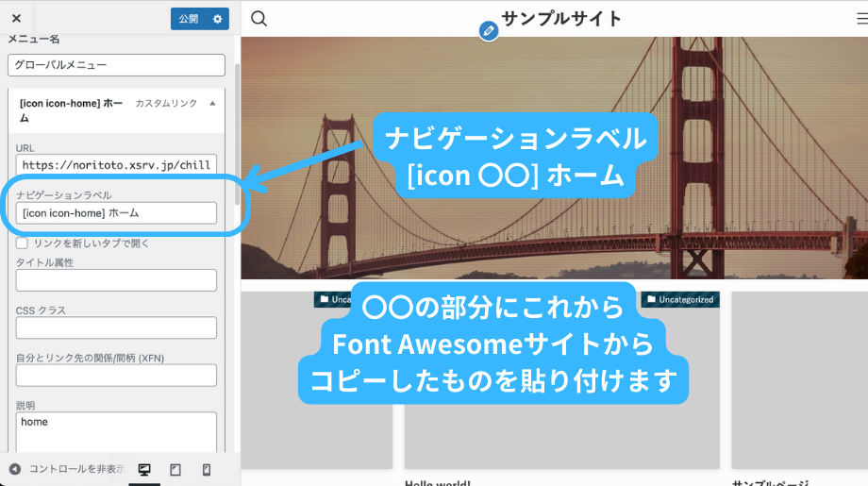Enable リンクを新しいタブで開く checkbox
Viewport: 868px width, 486px height.
click(x=22, y=243)
